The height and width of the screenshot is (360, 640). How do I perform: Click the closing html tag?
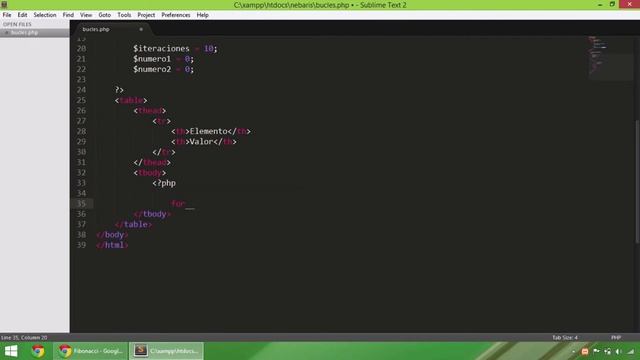(x=112, y=245)
